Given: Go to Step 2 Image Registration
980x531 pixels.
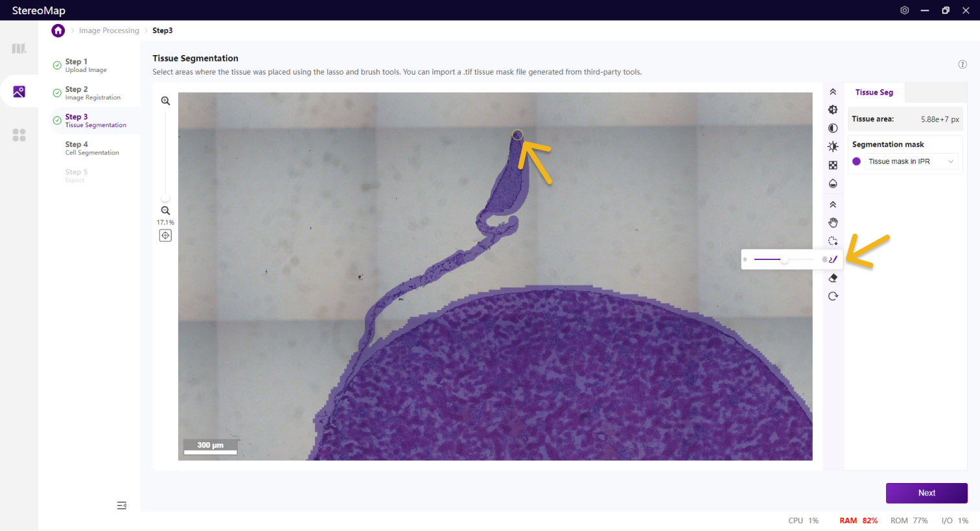Looking at the screenshot, I should [x=93, y=93].
